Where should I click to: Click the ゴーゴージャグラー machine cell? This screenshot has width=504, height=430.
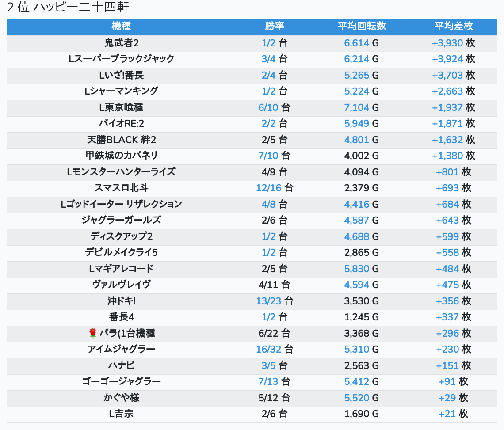click(x=121, y=381)
